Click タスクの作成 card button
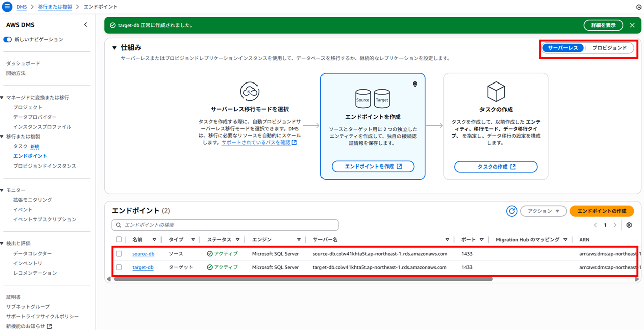The height and width of the screenshot is (330, 644). coord(496,167)
